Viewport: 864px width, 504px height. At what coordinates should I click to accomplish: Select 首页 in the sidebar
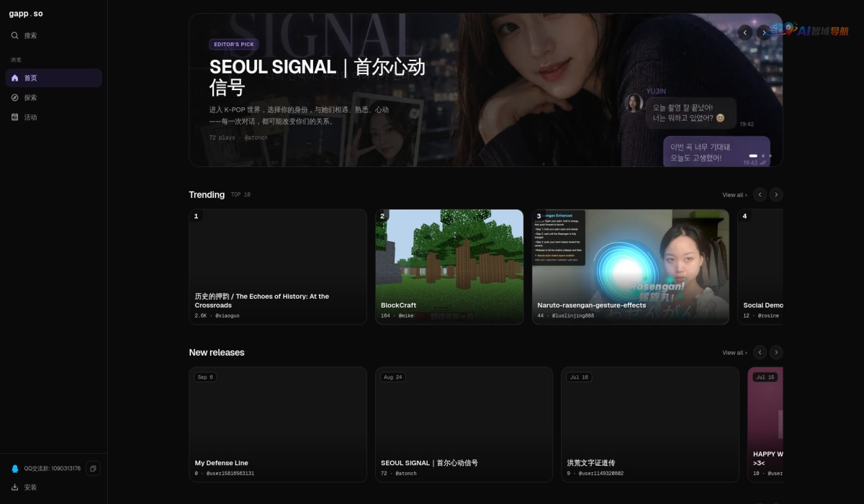pos(54,78)
